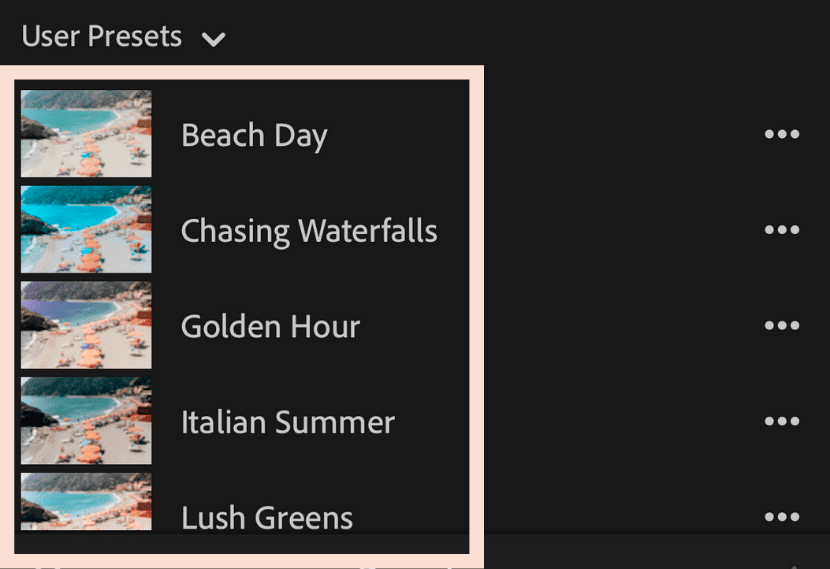
Task: Open more options for Italian Summer
Action: (x=781, y=422)
